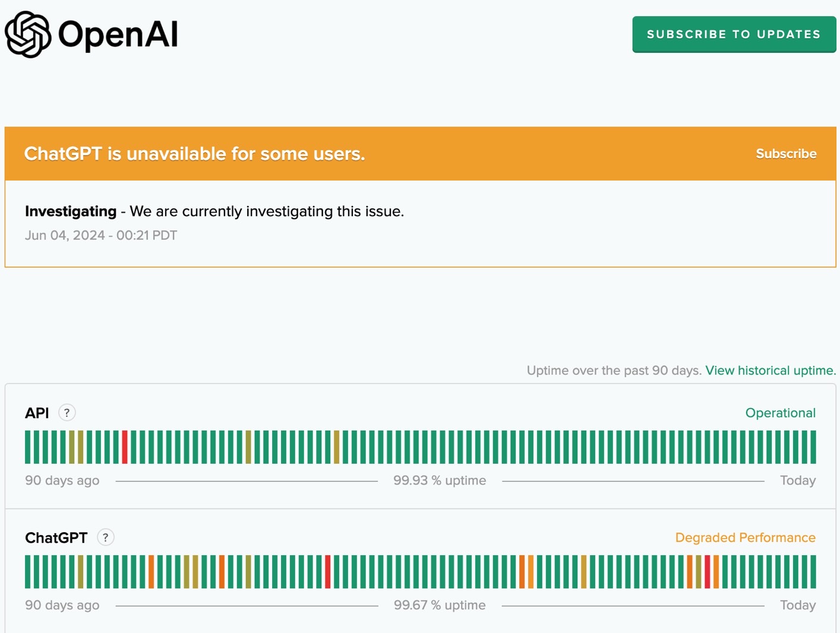
Task: Click the first bar in the ChatGPT uptime chart
Action: 28,572
